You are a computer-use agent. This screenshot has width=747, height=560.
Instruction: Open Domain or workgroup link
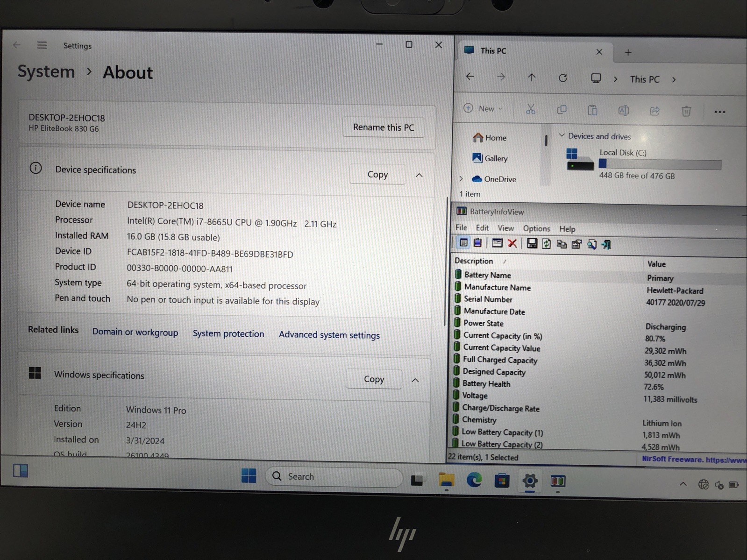tap(135, 332)
